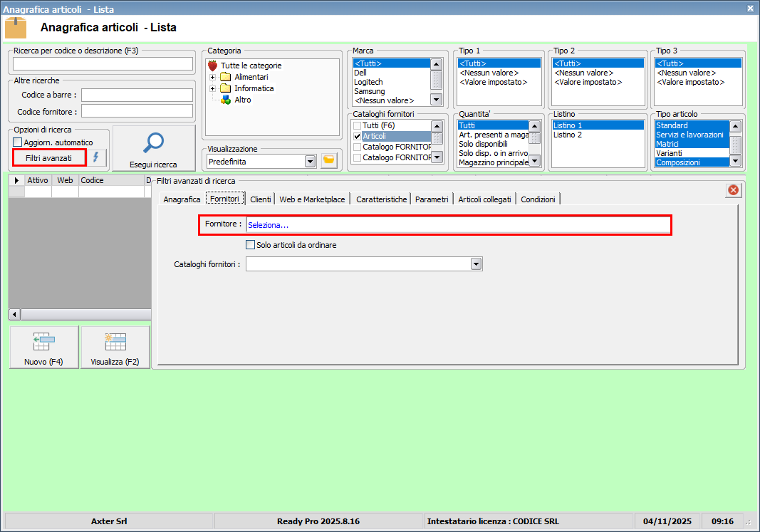Image resolution: width=760 pixels, height=532 pixels.
Task: Open the Condizioni tab
Action: 538,199
